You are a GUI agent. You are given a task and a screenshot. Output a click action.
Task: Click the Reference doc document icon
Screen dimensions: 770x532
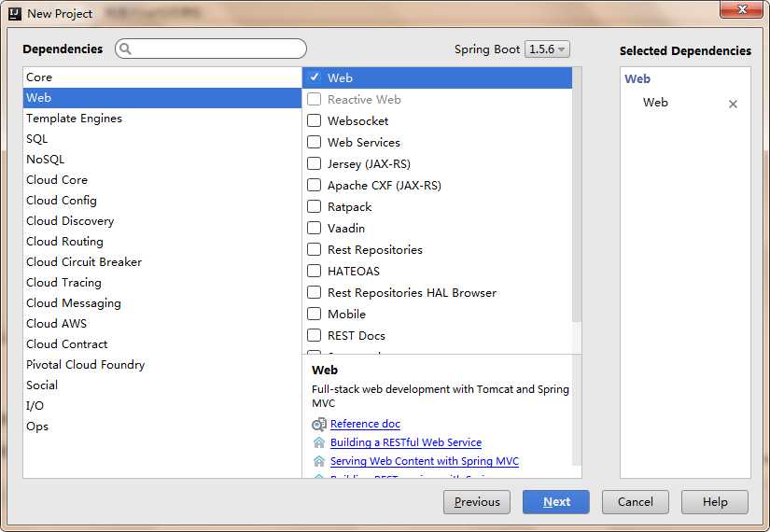319,424
